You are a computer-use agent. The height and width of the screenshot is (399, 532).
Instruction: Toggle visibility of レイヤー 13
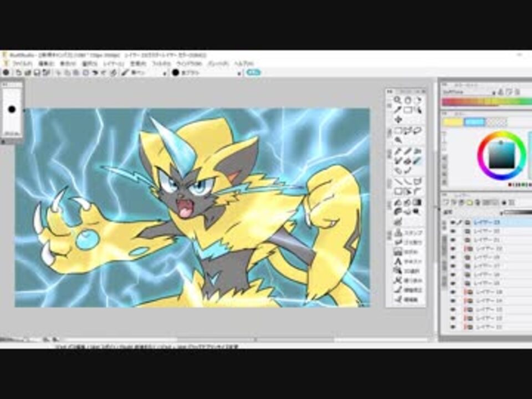tap(453, 310)
